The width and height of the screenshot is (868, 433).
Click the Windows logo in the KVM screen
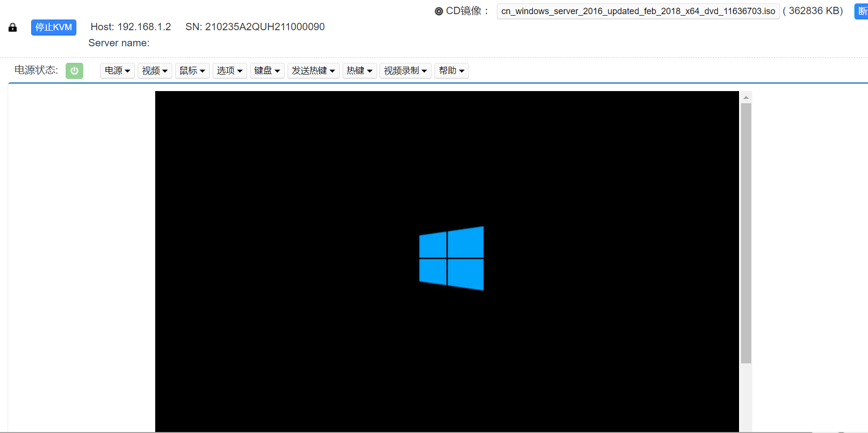(452, 258)
